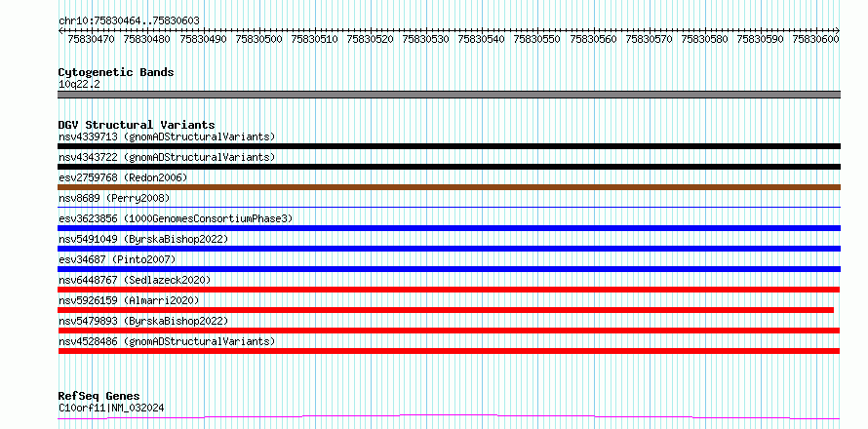Click the red bar for nsv5926159
868x429 pixels.
point(446,310)
